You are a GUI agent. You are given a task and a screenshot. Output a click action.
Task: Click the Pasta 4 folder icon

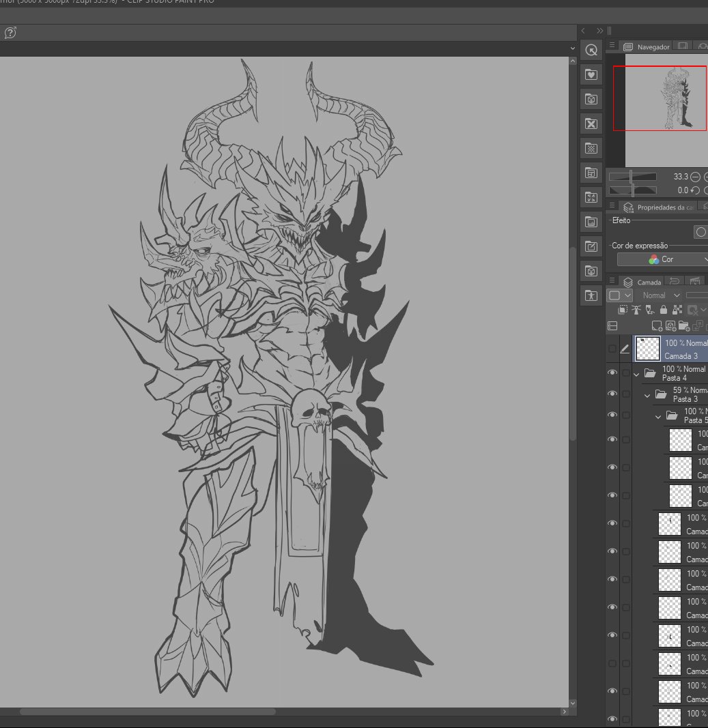pyautogui.click(x=651, y=373)
